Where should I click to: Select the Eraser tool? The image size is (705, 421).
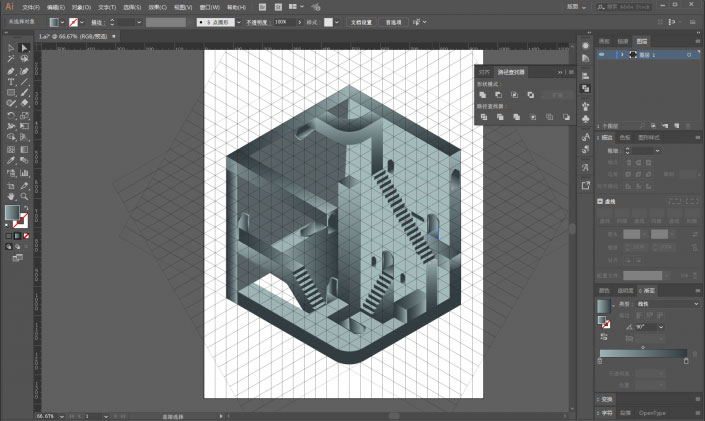tap(24, 103)
